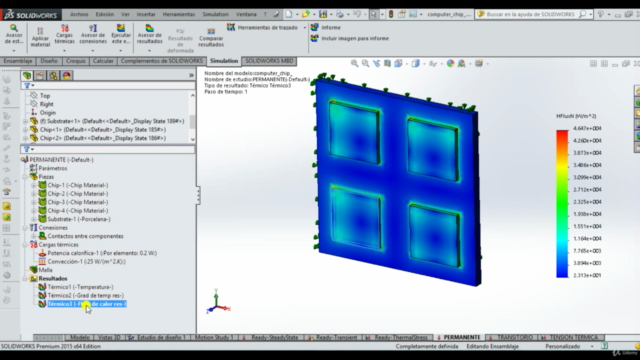Image resolution: width=640 pixels, height=360 pixels.
Task: Click the Rebuild traffic light icon
Action: (x=391, y=14)
